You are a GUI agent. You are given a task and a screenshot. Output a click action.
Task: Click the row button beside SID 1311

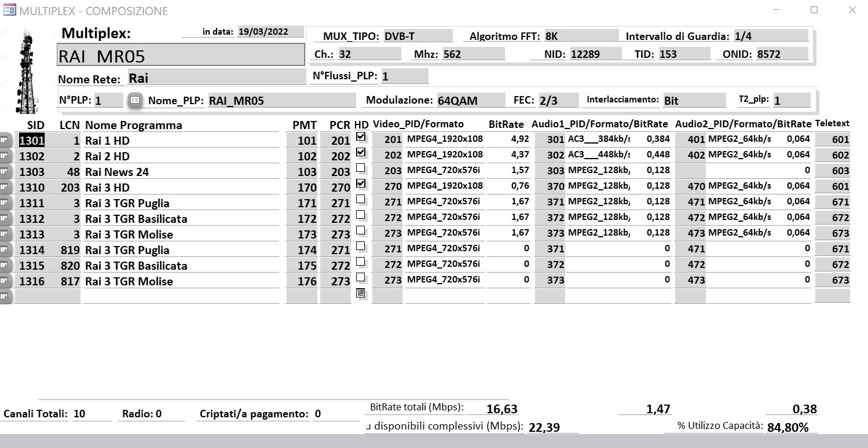click(x=6, y=203)
